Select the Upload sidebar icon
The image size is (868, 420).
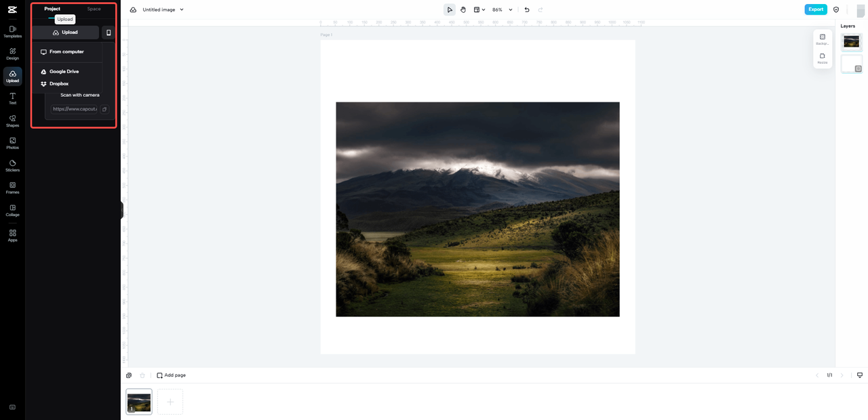click(x=12, y=77)
